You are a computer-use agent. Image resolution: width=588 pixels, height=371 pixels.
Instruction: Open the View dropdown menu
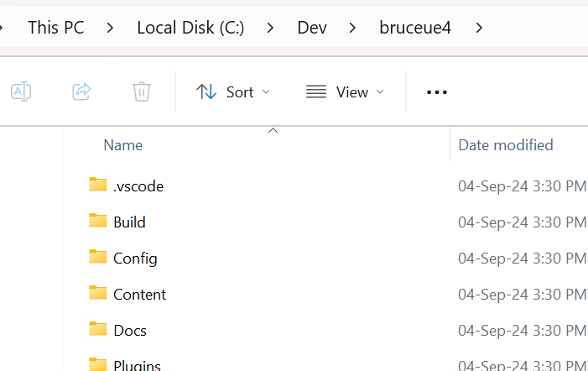(345, 92)
